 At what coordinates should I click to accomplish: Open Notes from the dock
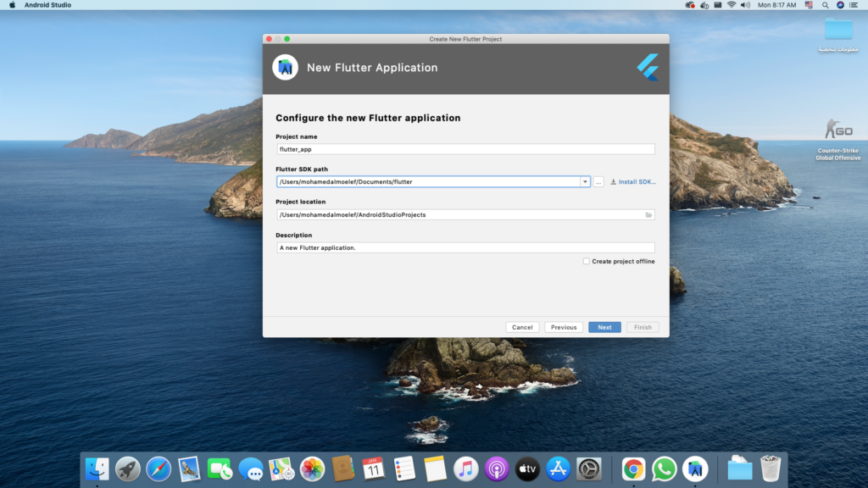click(x=435, y=469)
